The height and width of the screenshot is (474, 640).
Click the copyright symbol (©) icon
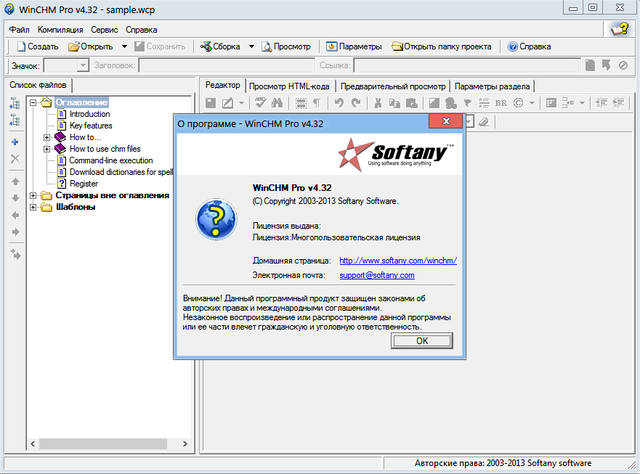click(x=518, y=103)
